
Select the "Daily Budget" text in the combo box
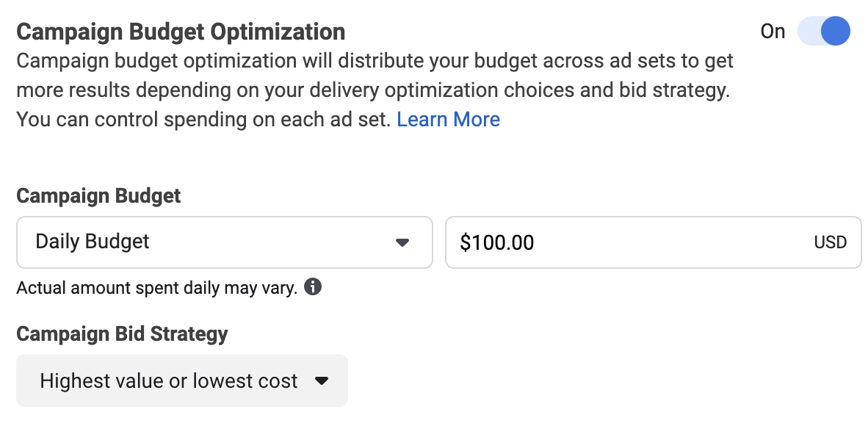(x=93, y=242)
